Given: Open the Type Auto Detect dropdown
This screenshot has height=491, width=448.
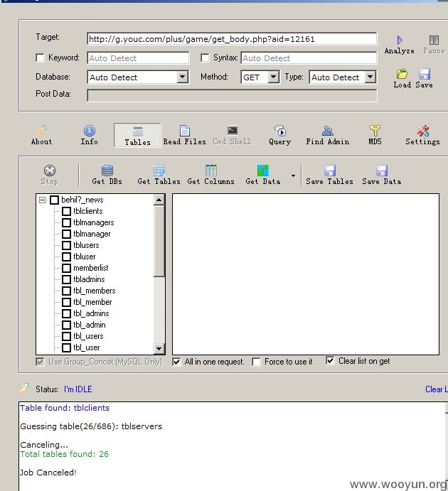Looking at the screenshot, I should click(370, 77).
